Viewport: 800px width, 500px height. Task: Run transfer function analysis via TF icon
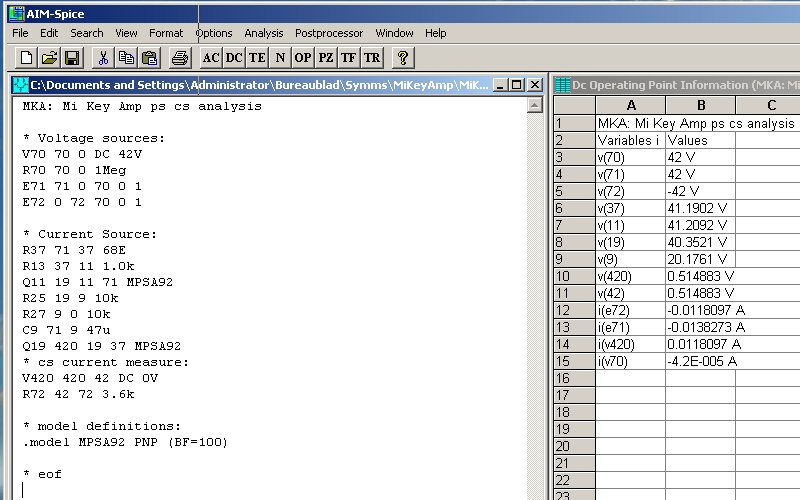[x=348, y=58]
